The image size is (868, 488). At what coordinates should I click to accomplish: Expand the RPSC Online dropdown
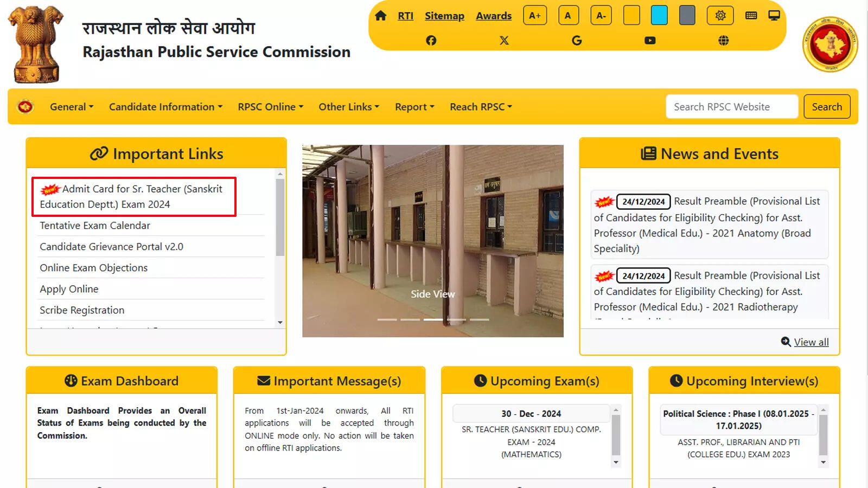270,107
